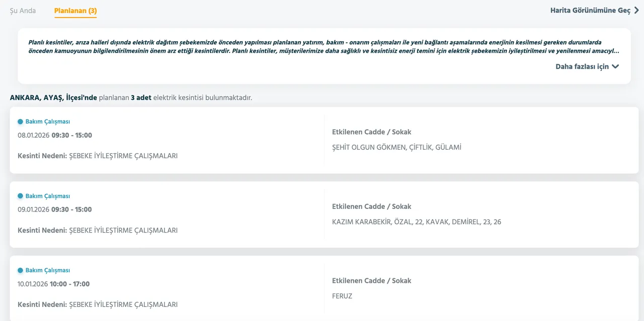
Task: Click blue dot on 09.01.2026 outage
Action: tap(20, 196)
